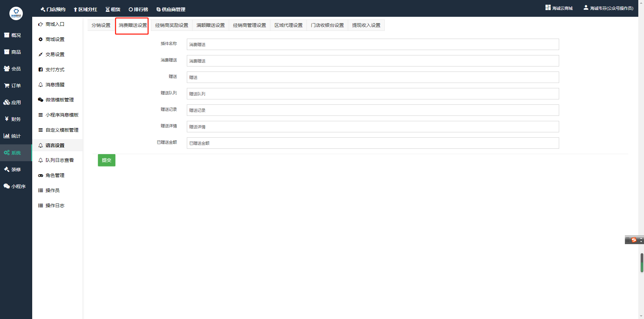
Task: Focus the 赠送详情 input field
Action: coord(373,127)
